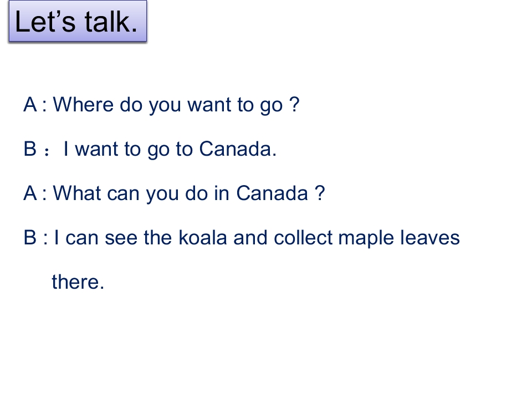Click the question mark after "in Canada"

click(x=319, y=193)
